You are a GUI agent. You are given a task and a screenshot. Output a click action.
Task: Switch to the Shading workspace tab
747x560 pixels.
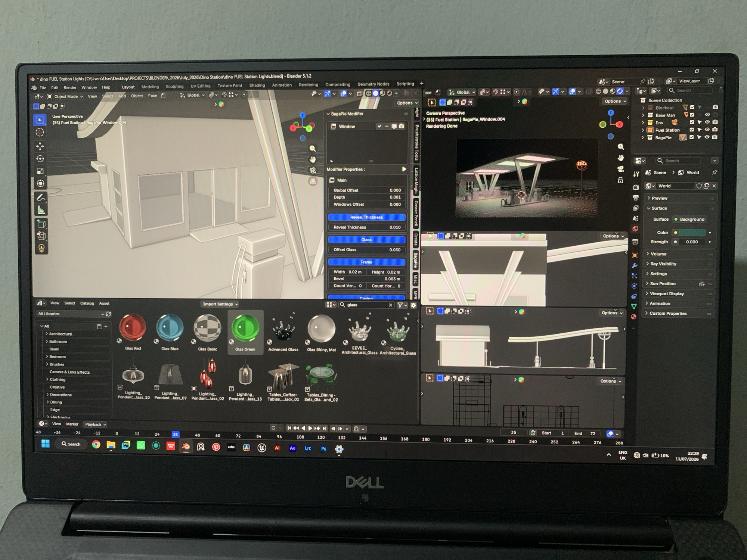[257, 85]
